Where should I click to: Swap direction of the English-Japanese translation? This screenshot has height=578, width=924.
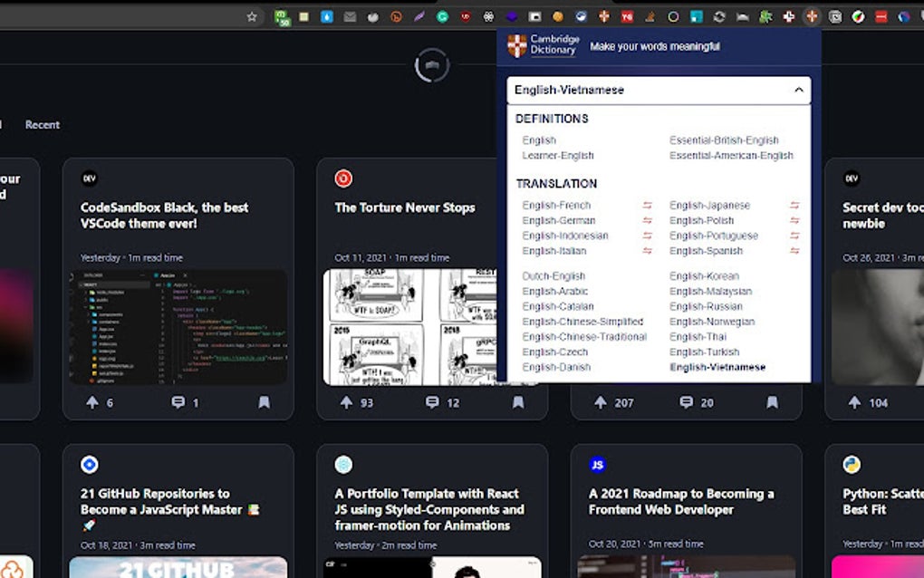[x=797, y=205]
